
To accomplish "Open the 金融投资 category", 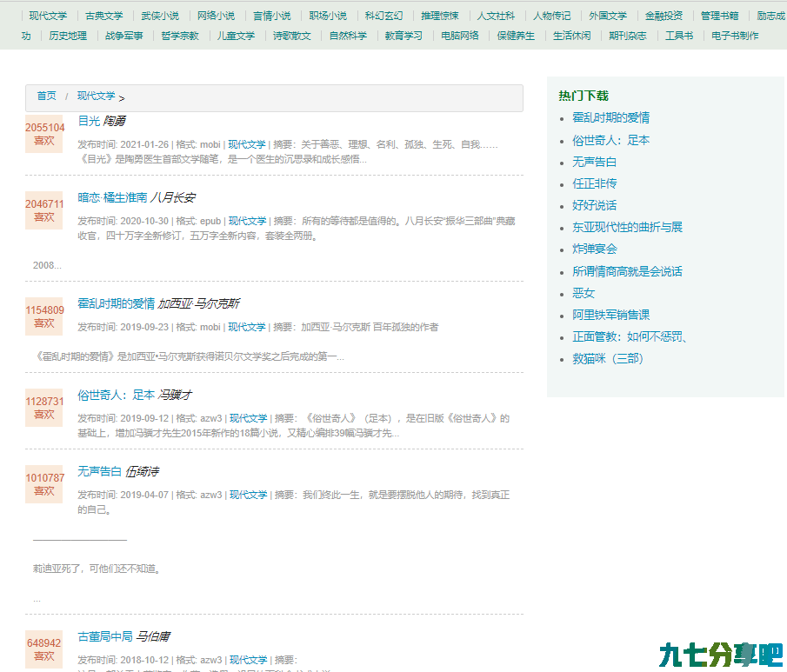I will pyautogui.click(x=664, y=16).
